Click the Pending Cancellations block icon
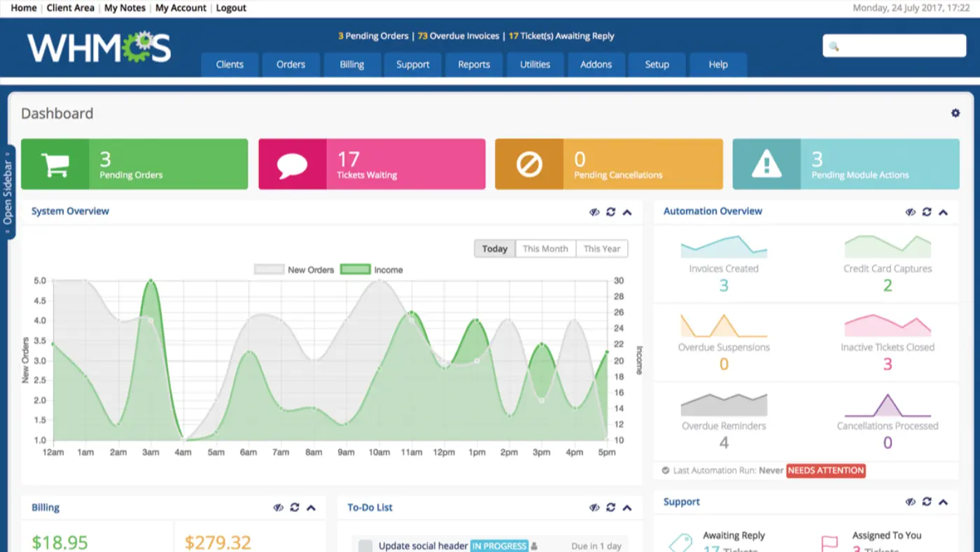 pyautogui.click(x=530, y=164)
